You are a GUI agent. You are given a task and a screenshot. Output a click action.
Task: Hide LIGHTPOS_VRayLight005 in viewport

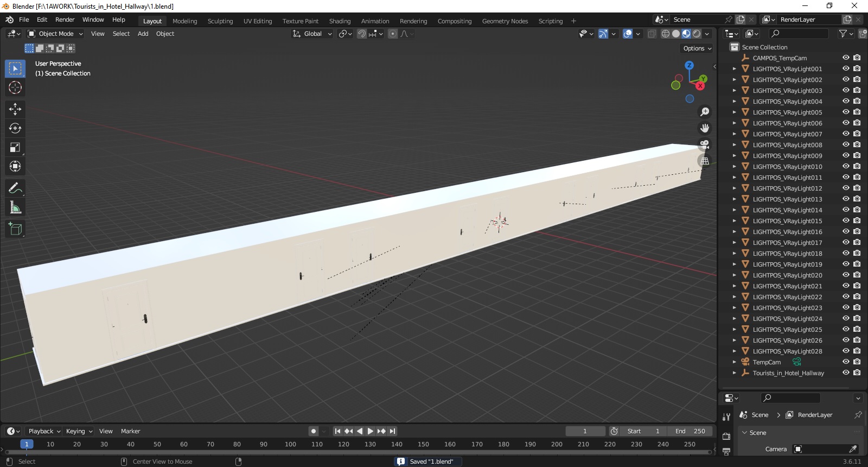(x=846, y=112)
